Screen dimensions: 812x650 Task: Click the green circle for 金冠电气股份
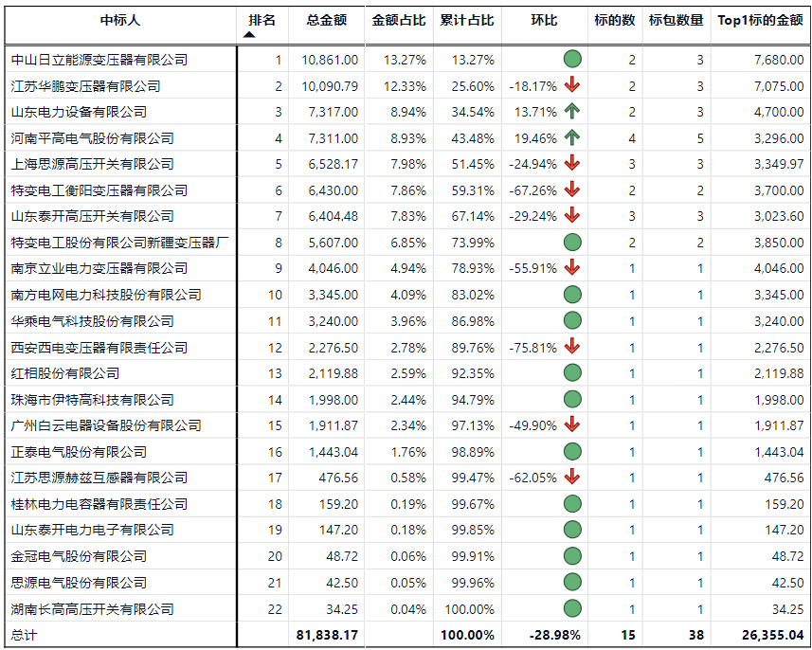tap(572, 556)
